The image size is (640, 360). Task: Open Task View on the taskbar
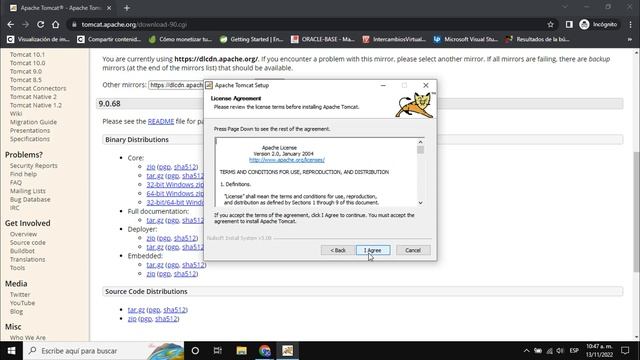tap(218, 351)
